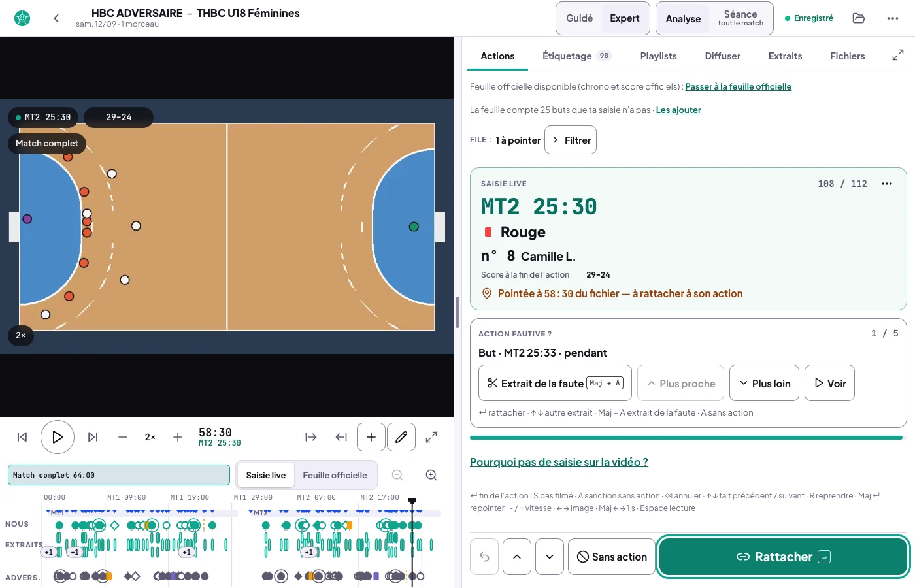Choose the Plus loin dropdown option
The width and height of the screenshot is (915, 588).
point(765,384)
